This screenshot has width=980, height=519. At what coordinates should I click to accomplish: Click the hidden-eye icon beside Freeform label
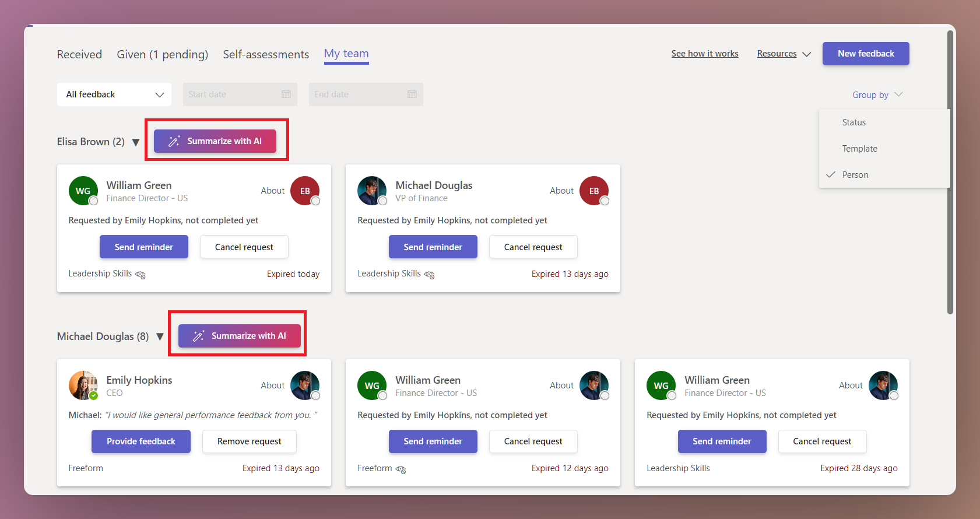click(401, 469)
